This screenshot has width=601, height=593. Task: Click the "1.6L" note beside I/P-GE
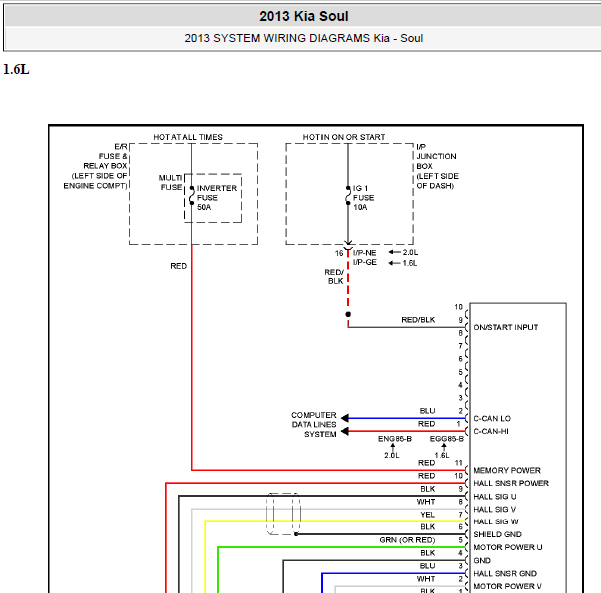[410, 263]
